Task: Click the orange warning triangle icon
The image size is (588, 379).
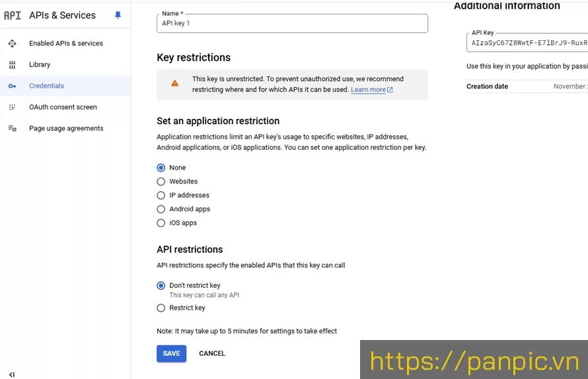Action: (175, 83)
